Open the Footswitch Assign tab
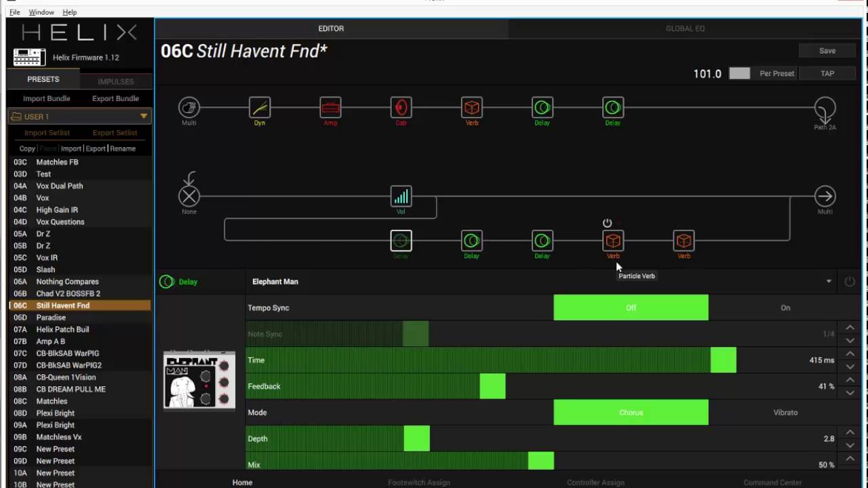 tap(418, 483)
